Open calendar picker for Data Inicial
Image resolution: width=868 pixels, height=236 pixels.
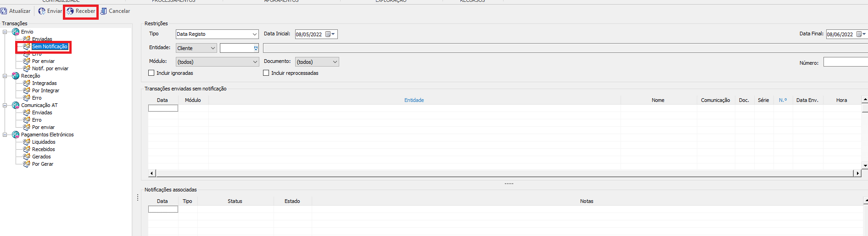(330, 34)
